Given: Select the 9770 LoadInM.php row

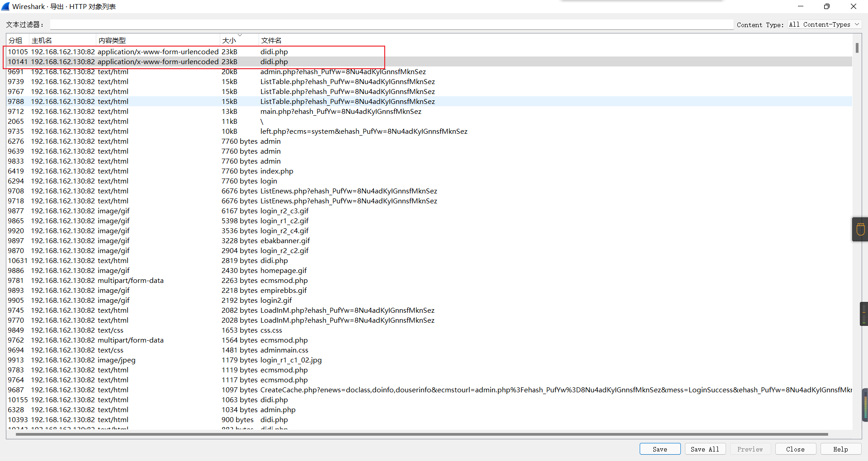Looking at the screenshot, I should click(429, 320).
